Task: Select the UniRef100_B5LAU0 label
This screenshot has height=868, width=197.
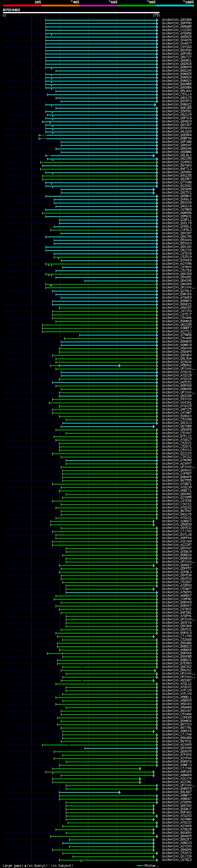Action: click(x=177, y=91)
